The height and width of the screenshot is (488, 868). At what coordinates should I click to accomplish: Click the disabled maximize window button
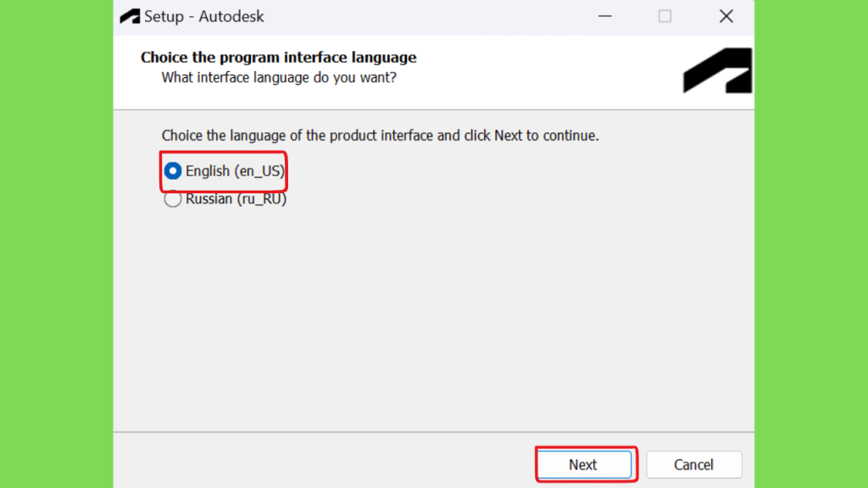665,17
